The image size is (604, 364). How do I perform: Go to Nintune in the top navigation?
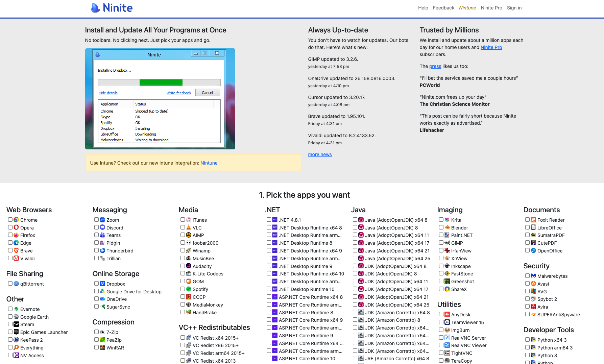(x=467, y=8)
